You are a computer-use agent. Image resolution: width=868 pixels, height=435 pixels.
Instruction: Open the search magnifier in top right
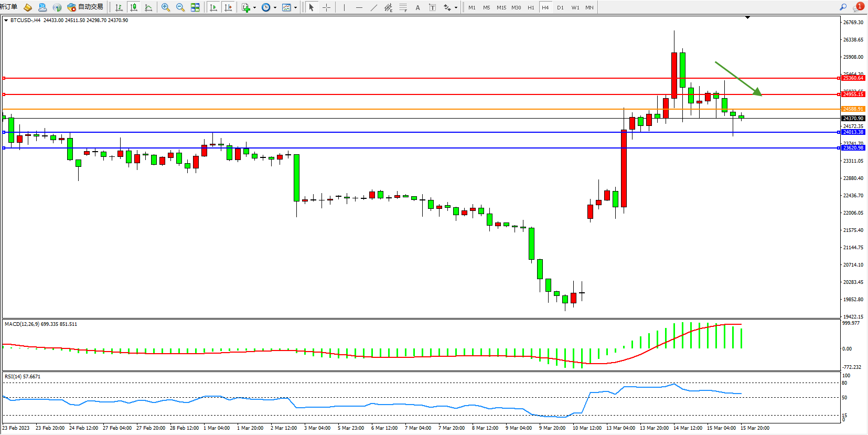coord(843,7)
